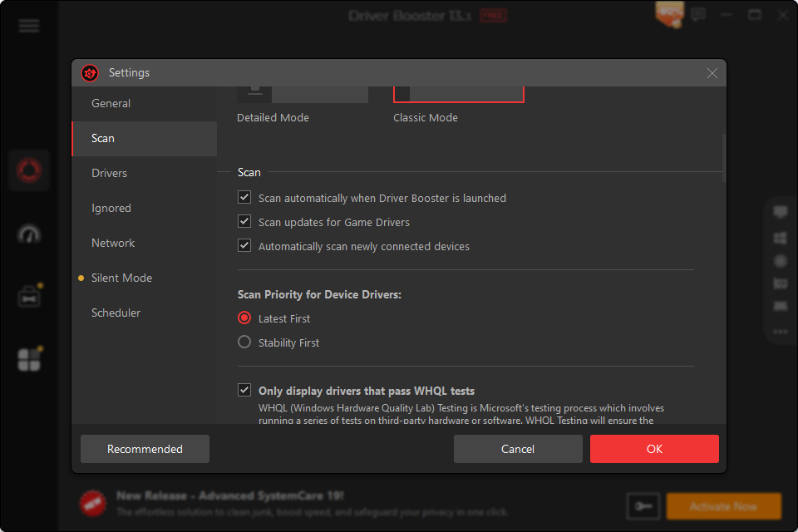Open the Action Center grid icon in sidebar
798x532 pixels.
click(29, 360)
